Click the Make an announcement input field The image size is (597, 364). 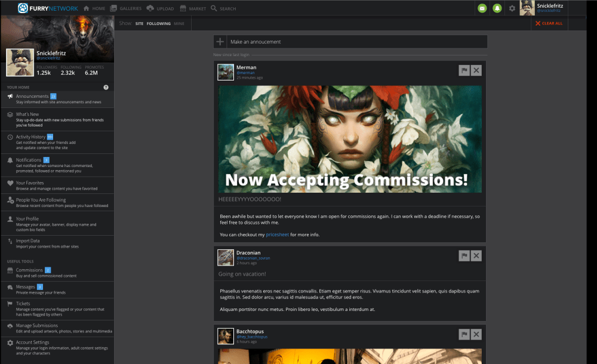(x=352, y=41)
